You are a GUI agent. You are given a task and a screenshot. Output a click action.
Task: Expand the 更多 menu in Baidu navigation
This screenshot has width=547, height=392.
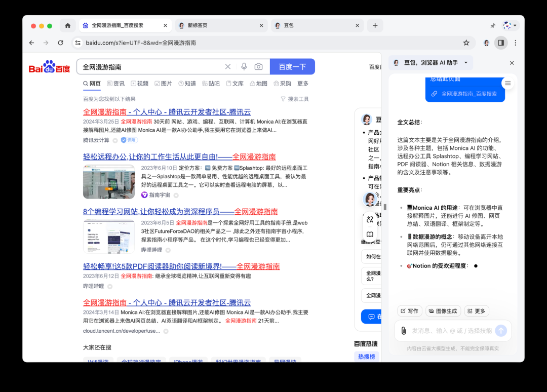pos(302,83)
